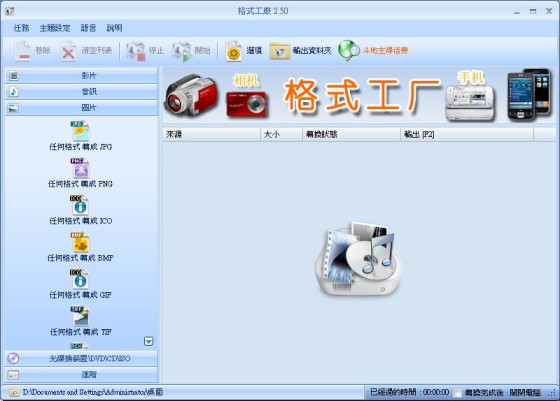Select the 'Any format to GIF' icon
The width and height of the screenshot is (560, 401).
click(x=79, y=279)
